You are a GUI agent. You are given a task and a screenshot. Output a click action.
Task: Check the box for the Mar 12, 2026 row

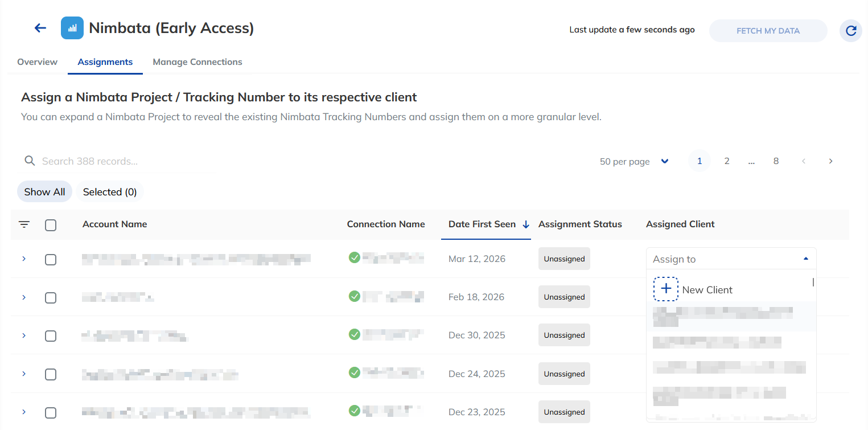(51, 260)
